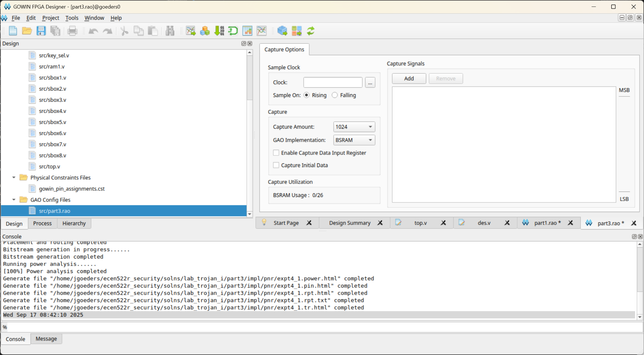The width and height of the screenshot is (644, 355).
Task: Close the Console panel
Action: coord(640,237)
